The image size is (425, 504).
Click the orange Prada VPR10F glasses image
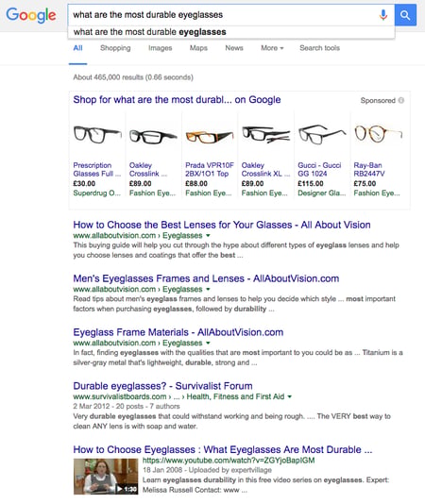(210, 137)
